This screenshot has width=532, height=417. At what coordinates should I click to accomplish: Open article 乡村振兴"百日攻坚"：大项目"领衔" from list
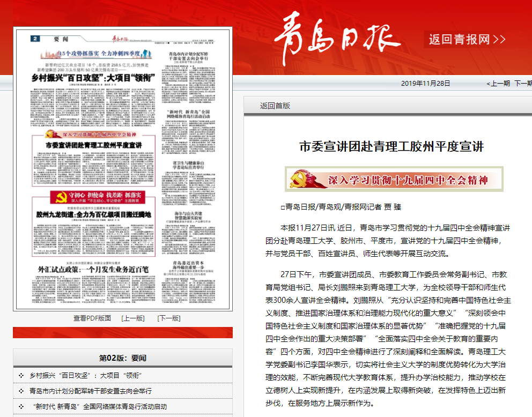[x=85, y=376]
